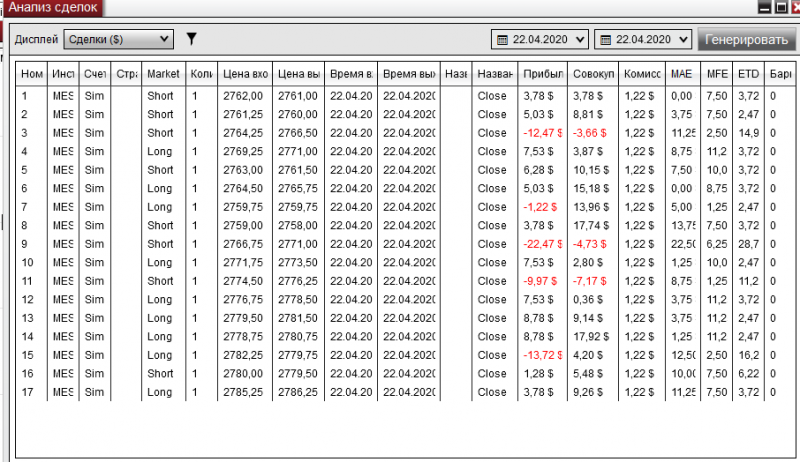The width and height of the screenshot is (800, 462).
Task: Select ETD value 6,22 in row 16
Action: click(x=748, y=374)
